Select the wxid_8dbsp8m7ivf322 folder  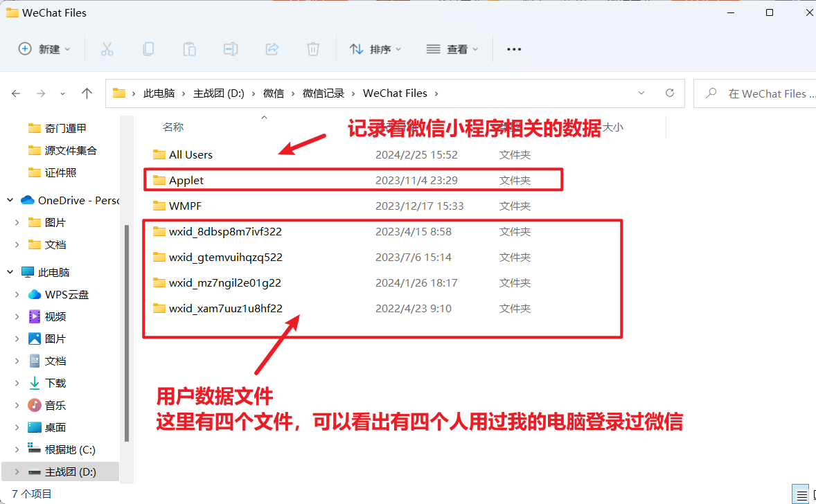225,231
